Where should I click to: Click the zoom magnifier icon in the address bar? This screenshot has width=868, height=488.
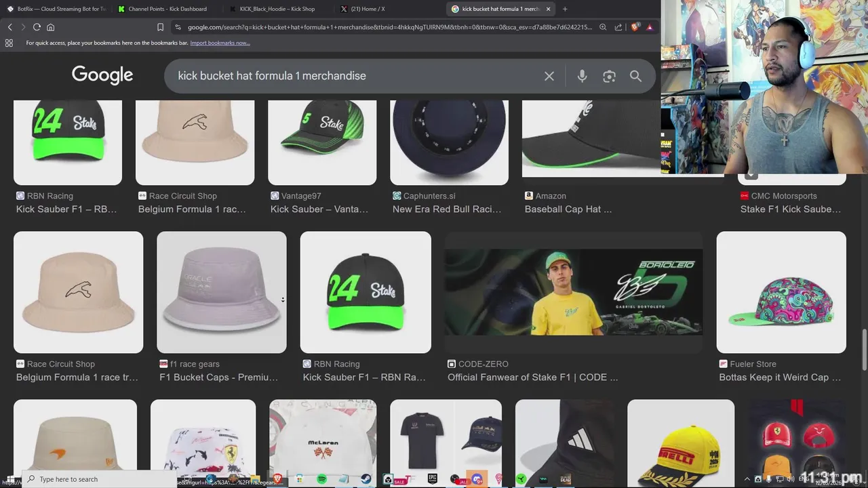coord(603,27)
